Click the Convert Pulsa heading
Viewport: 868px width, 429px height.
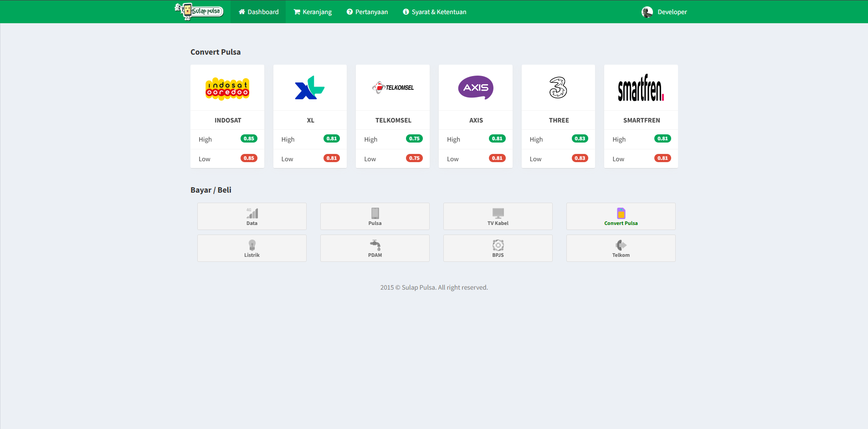pos(216,52)
